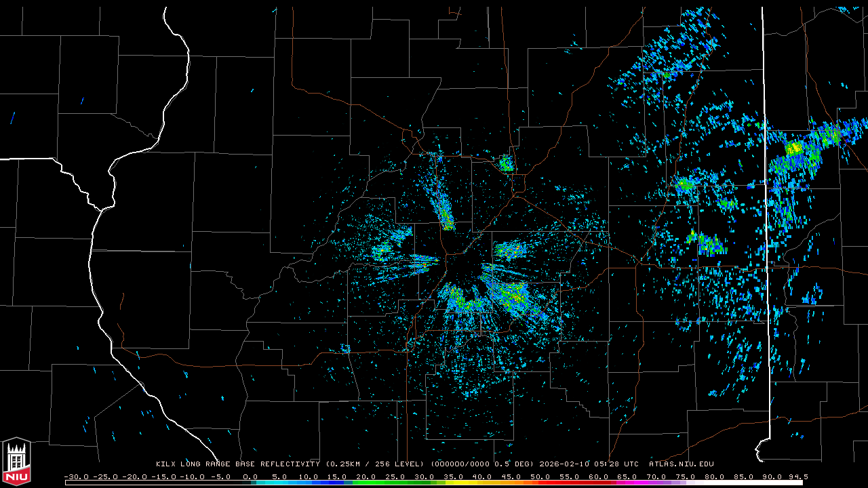Image resolution: width=868 pixels, height=488 pixels.
Task: Click the 40.0 dBZ scale label
Action: 484,476
